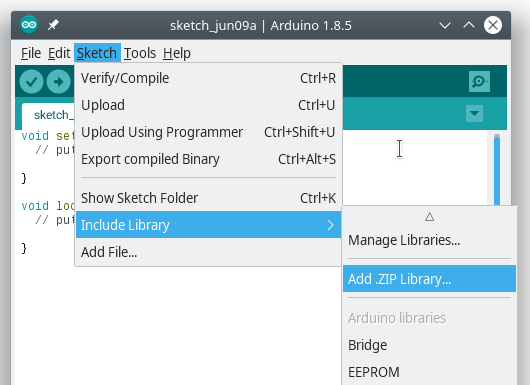Maximize the window with up chevron
The image size is (530, 385).
(469, 25)
